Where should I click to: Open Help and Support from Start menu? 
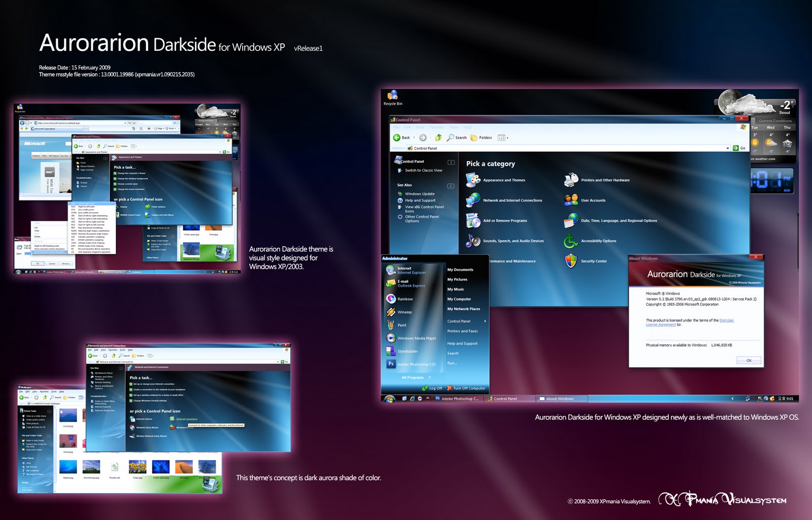(x=462, y=343)
